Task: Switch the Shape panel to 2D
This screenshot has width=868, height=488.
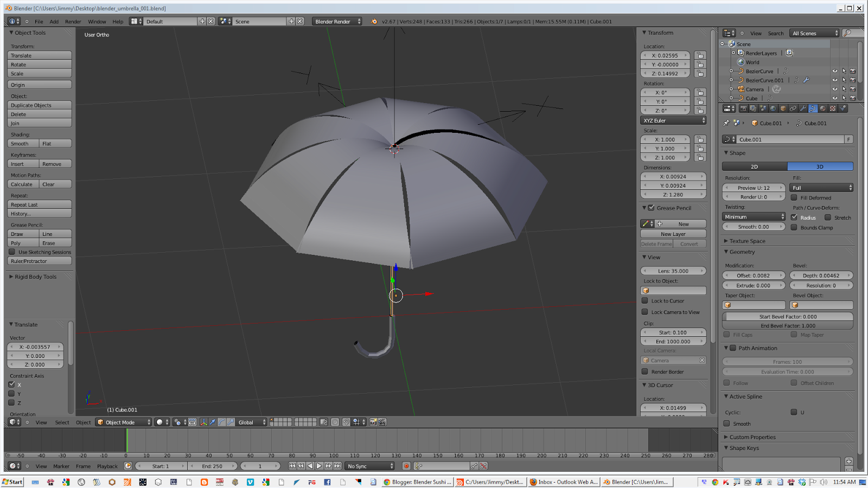Action: click(754, 166)
